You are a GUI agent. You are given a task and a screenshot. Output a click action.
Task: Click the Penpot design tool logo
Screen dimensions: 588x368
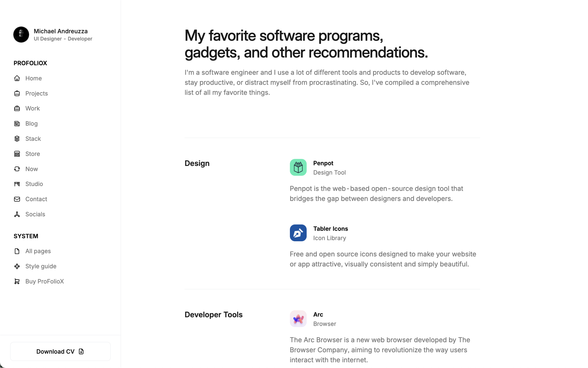click(298, 167)
